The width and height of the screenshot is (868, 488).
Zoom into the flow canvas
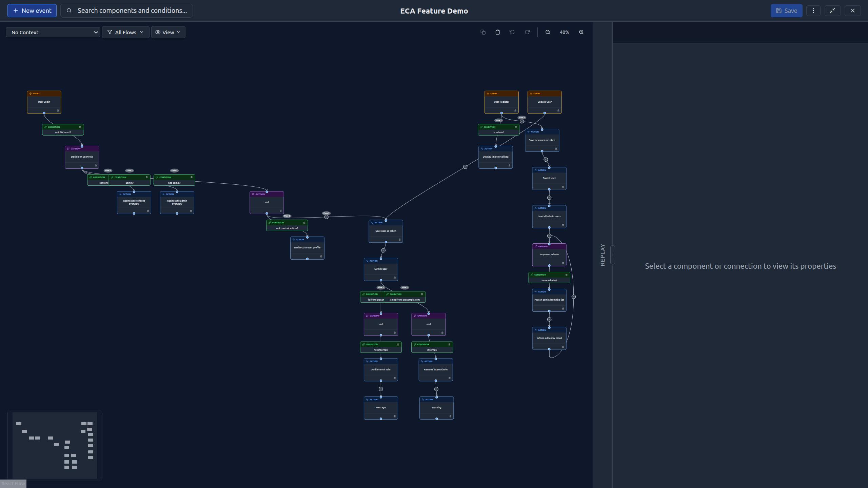(581, 32)
